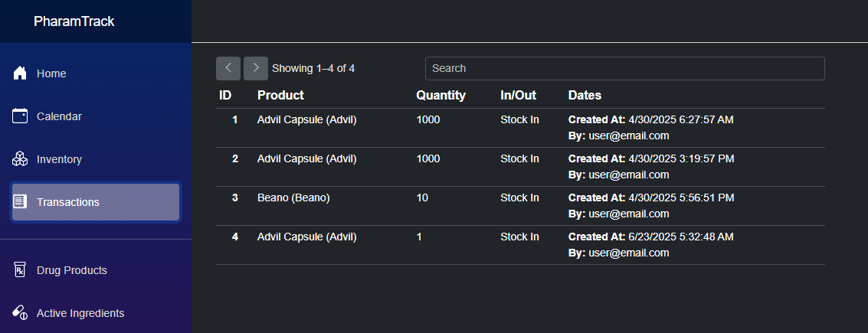Viewport: 868px width, 333px height.
Task: Go to previous page with left chevron
Action: (x=228, y=68)
